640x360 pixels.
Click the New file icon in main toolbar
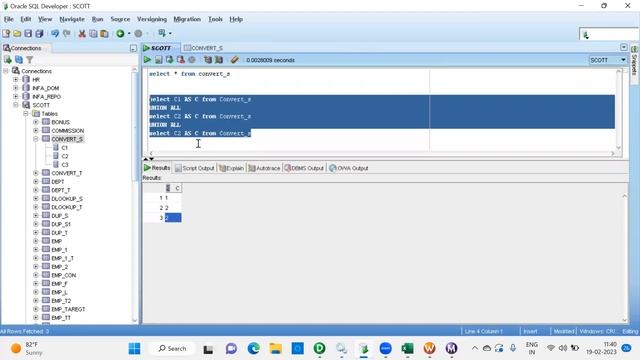point(6,33)
